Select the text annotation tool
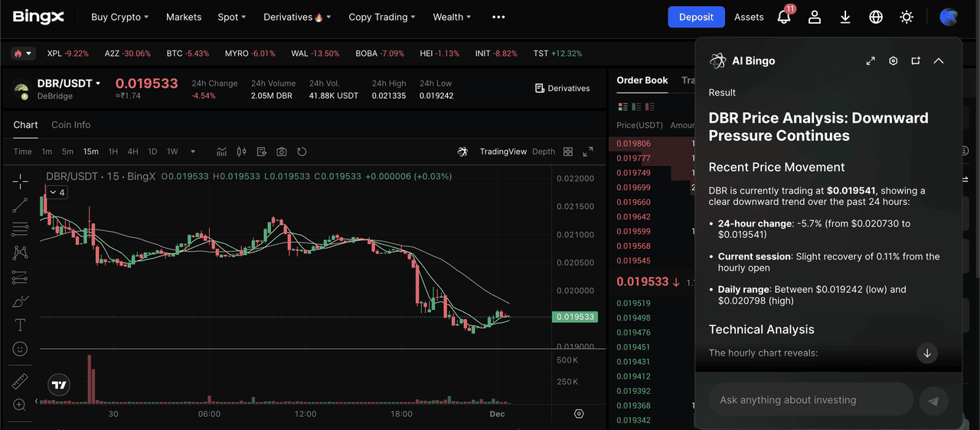980x430 pixels. coord(21,325)
